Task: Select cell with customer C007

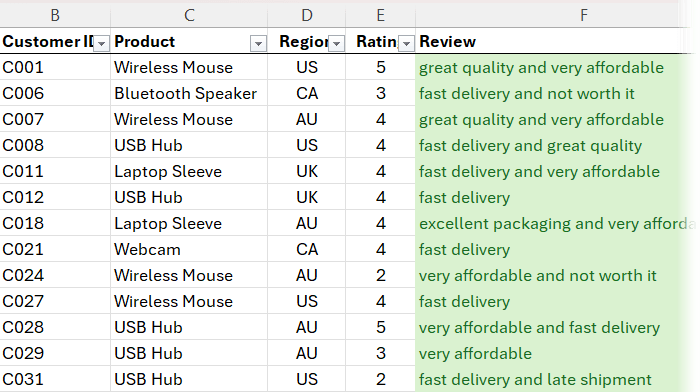Action: point(55,119)
